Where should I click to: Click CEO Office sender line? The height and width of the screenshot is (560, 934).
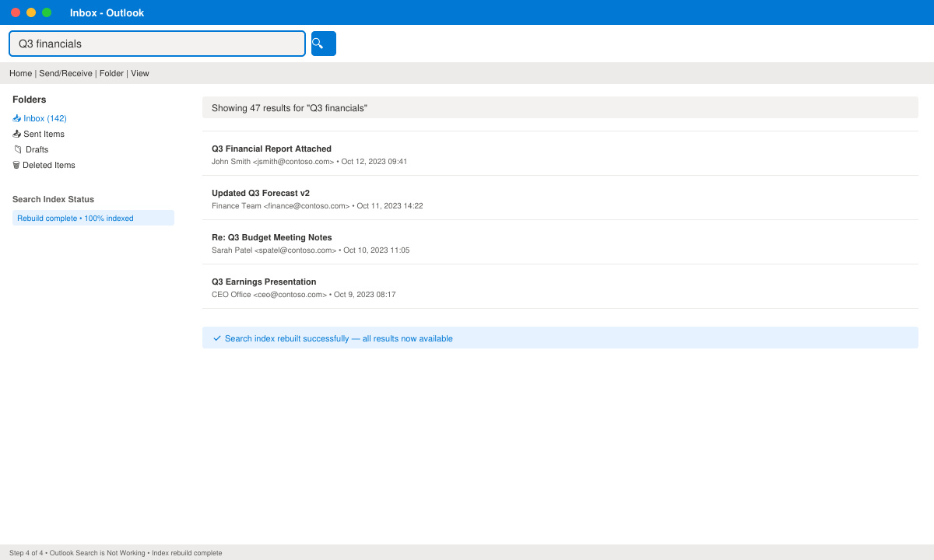point(304,295)
